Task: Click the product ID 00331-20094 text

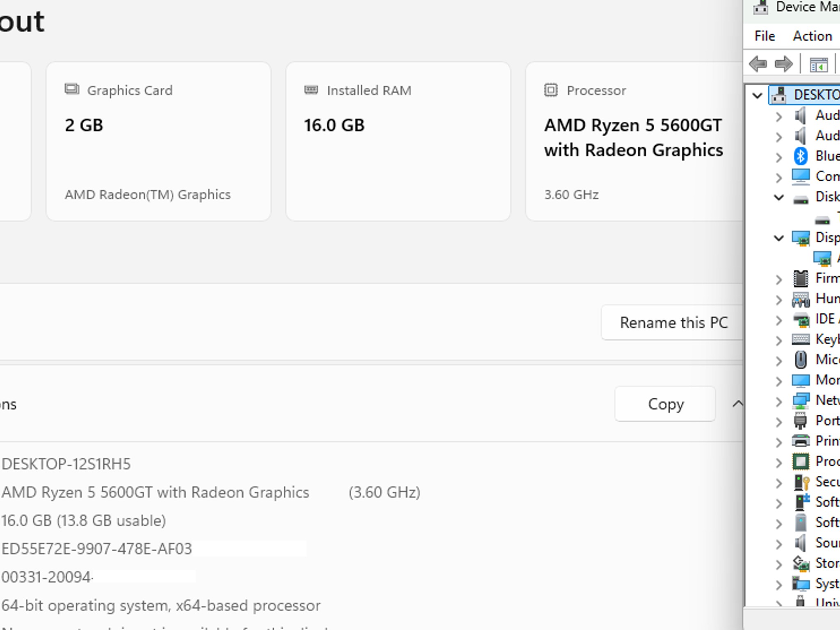Action: point(46,577)
